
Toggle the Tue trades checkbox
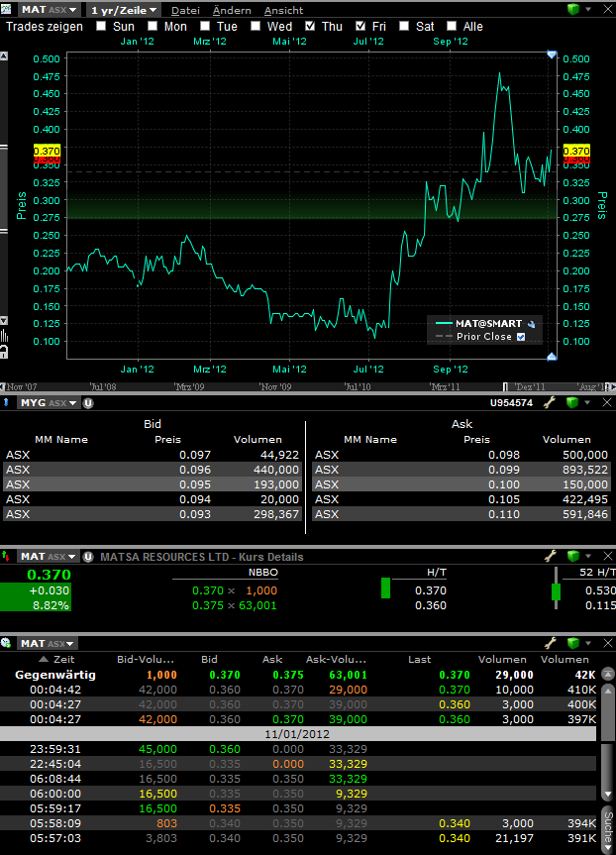205,26
